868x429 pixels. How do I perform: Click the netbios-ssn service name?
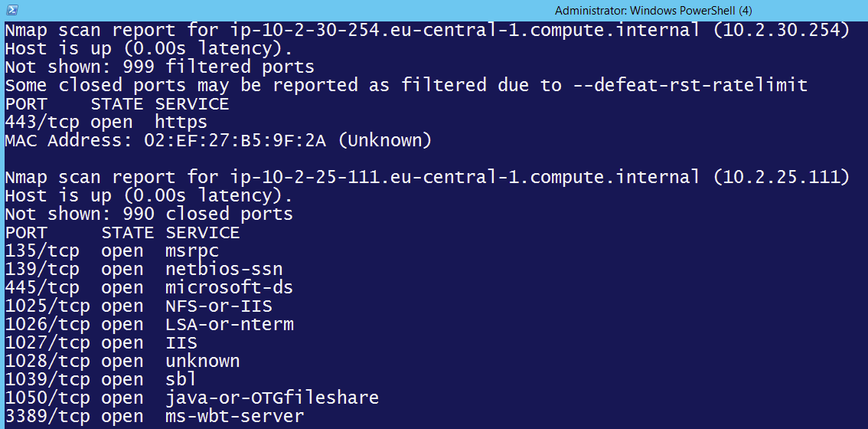(224, 269)
